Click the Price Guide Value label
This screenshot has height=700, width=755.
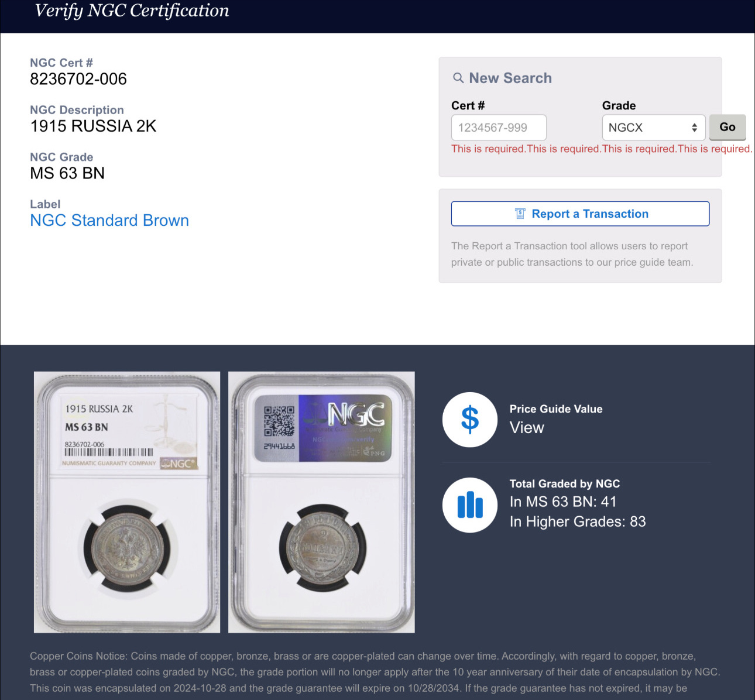pyautogui.click(x=556, y=409)
